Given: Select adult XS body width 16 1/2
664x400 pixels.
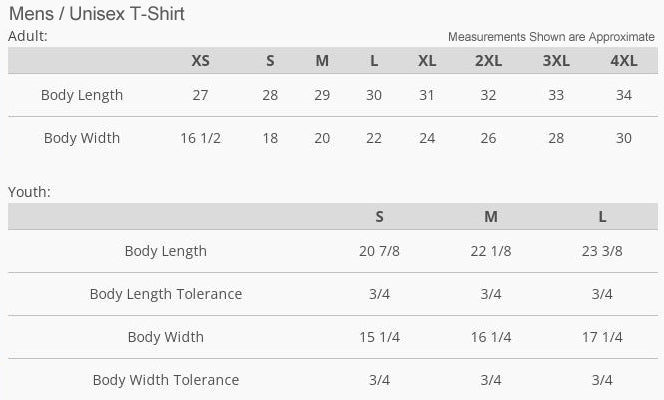Looking at the screenshot, I should (201, 138).
